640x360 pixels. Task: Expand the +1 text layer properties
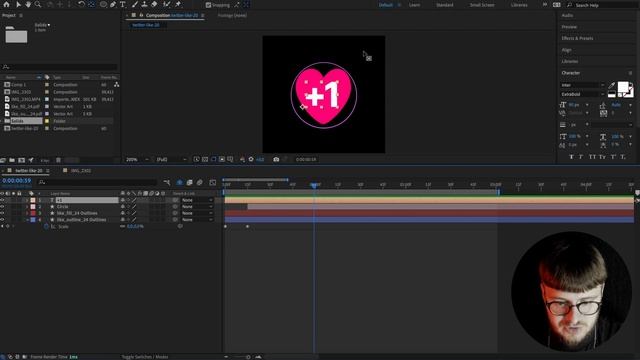coord(27,200)
